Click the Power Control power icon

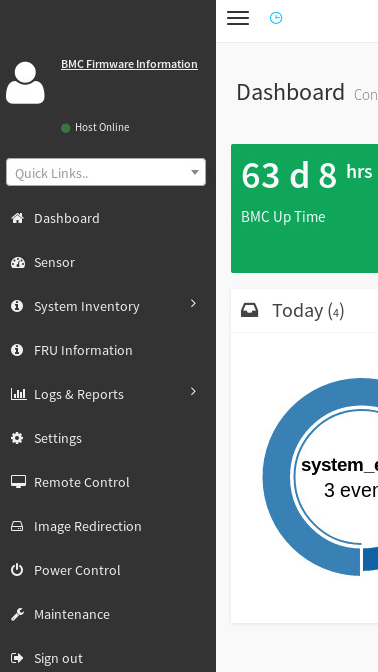pyautogui.click(x=17, y=570)
